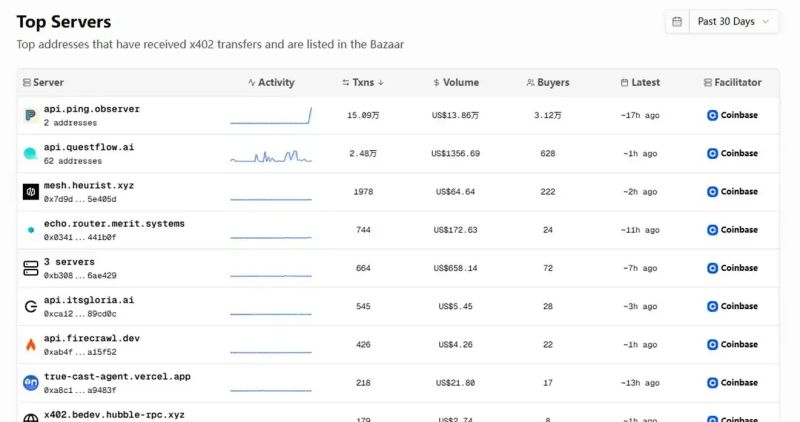Sort by the Buyers column header
This screenshot has height=422, width=800.
(547, 82)
